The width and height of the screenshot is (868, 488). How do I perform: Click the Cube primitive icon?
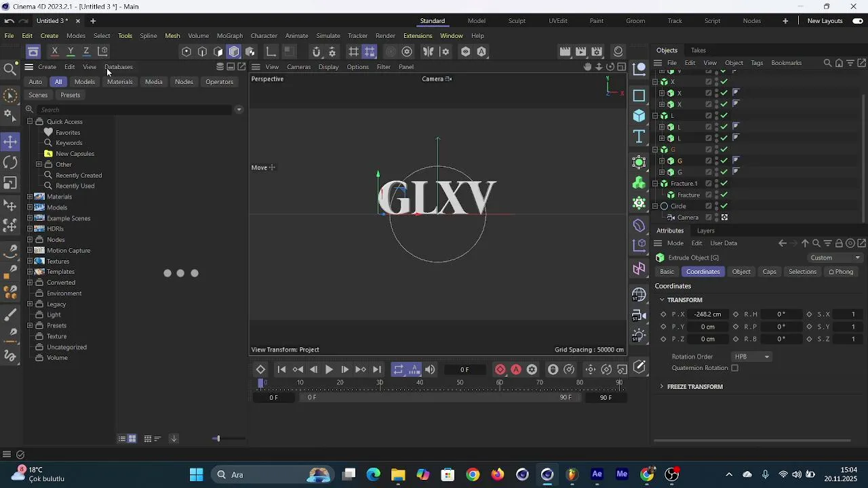click(639, 115)
